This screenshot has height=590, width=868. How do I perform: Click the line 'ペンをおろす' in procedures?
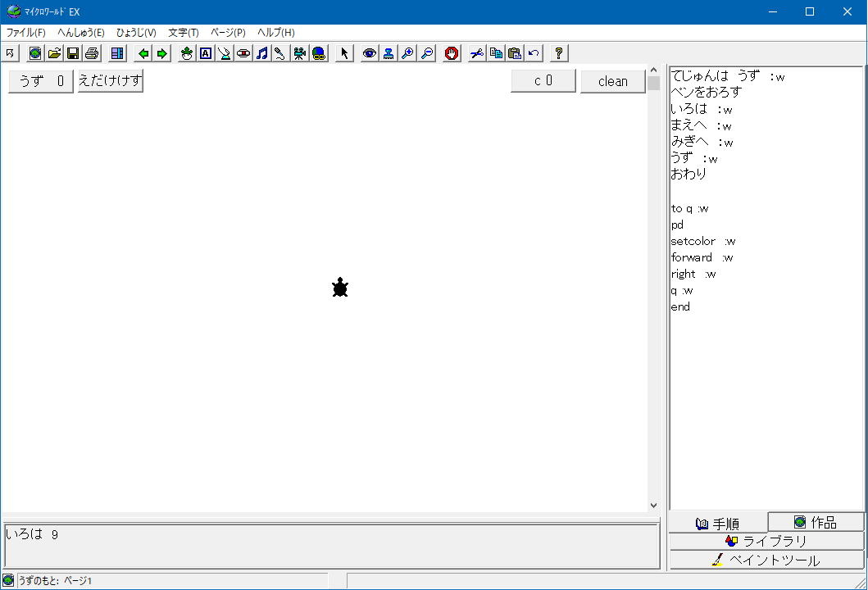coord(706,92)
